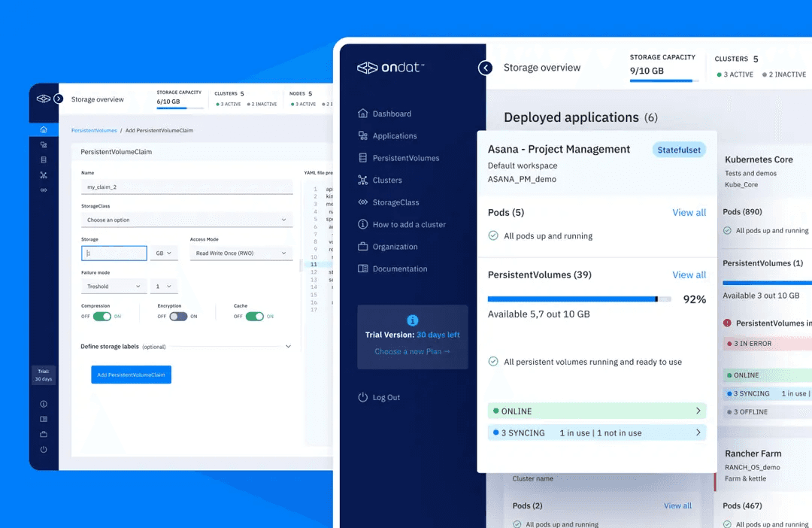
Task: Open Applications in the Ondat sidebar
Action: pos(395,135)
